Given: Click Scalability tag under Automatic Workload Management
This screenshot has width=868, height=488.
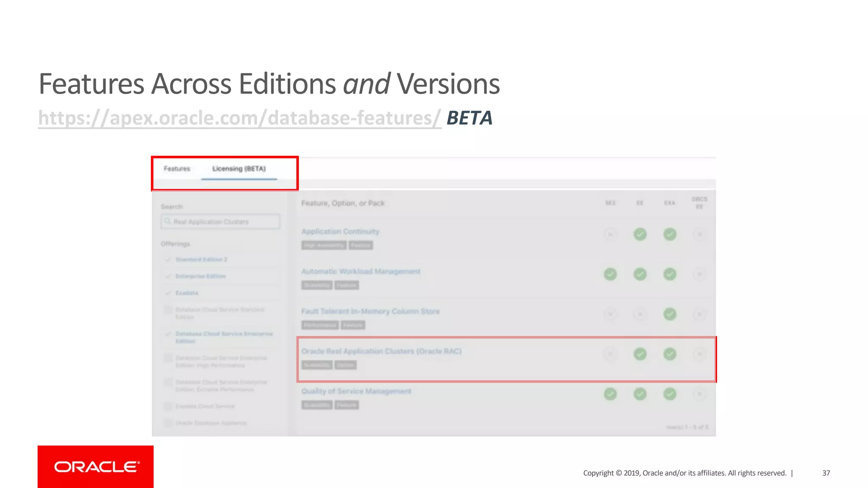Looking at the screenshot, I should point(317,285).
